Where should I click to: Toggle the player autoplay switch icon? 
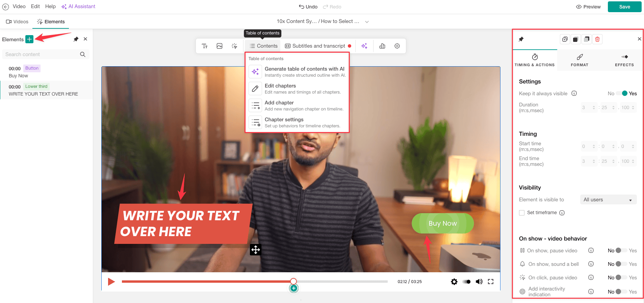pos(467,282)
